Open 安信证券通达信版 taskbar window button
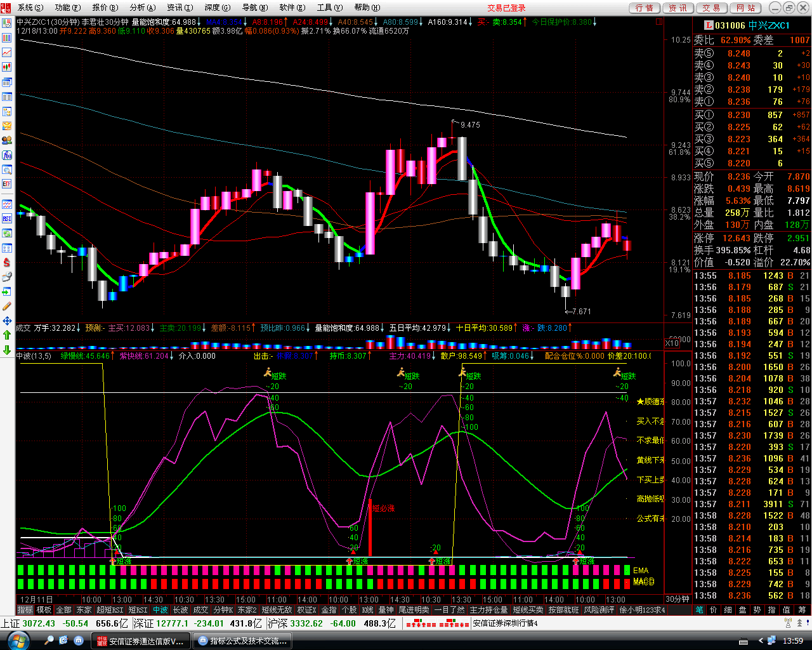This screenshot has width=812, height=650. coord(142,641)
